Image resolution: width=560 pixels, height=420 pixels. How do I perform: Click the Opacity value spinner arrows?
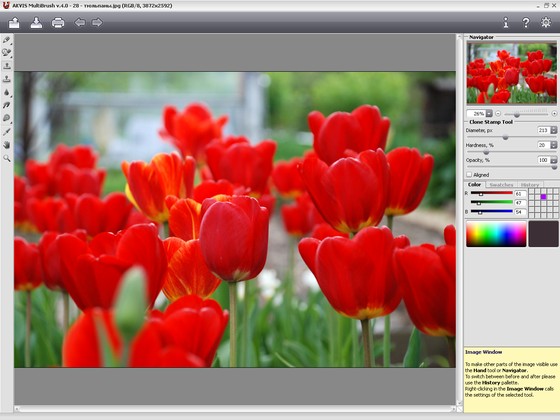554,160
